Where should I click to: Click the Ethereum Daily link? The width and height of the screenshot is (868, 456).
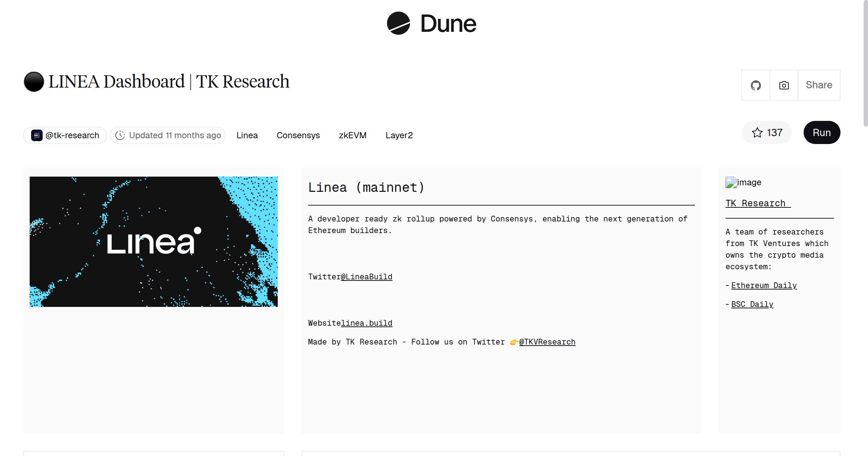[764, 285]
